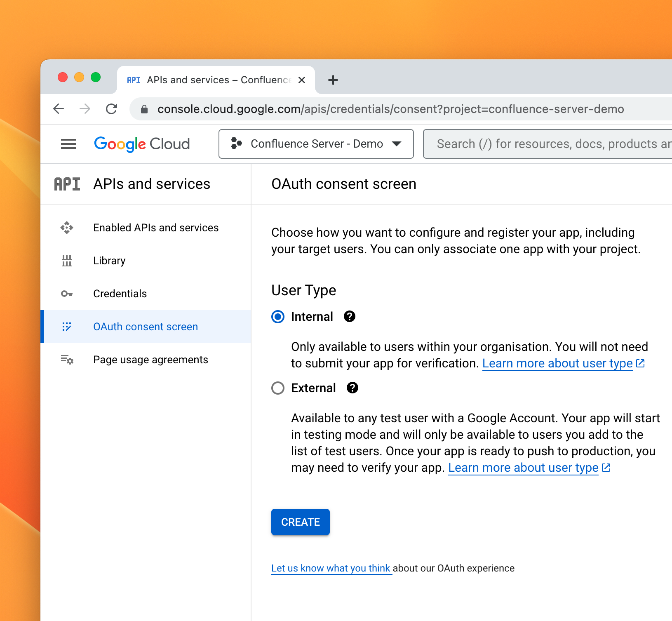Select the Internal user type
Image resolution: width=672 pixels, height=621 pixels.
click(278, 317)
